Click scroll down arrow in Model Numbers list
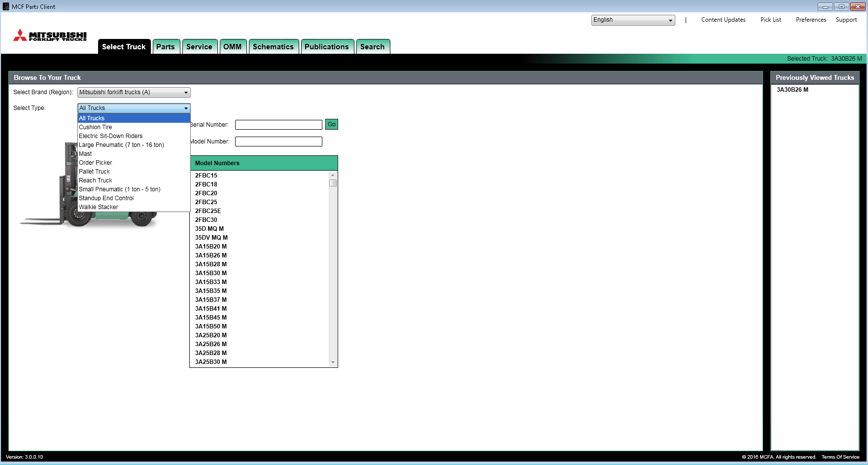Image resolution: width=868 pixels, height=465 pixels. (333, 362)
